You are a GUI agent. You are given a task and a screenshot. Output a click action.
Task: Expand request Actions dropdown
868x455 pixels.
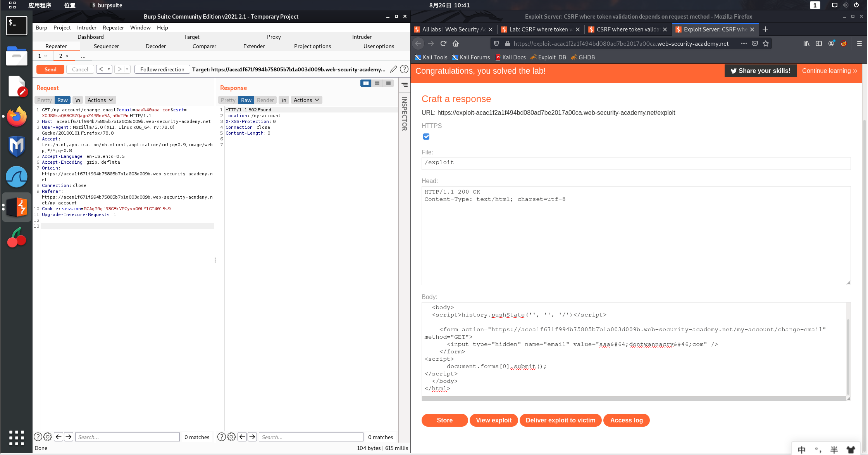pyautogui.click(x=100, y=100)
